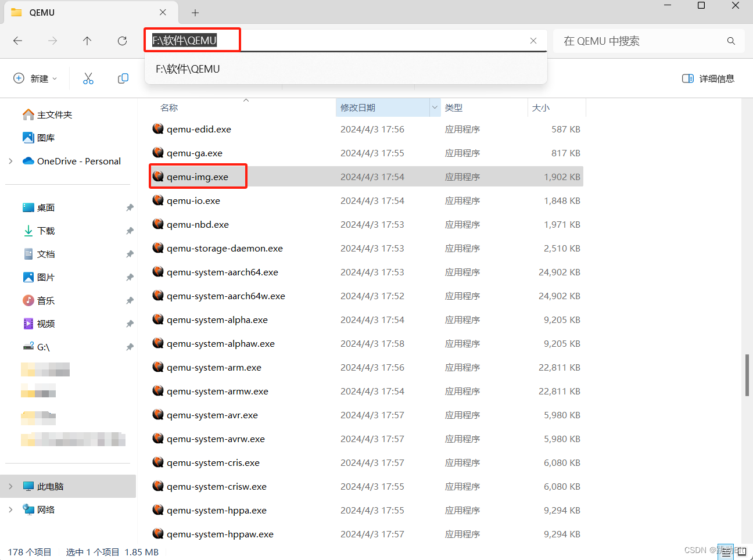Click the qemu-system-armw.exe icon
Screen dimensions: 753x560
pos(158,390)
